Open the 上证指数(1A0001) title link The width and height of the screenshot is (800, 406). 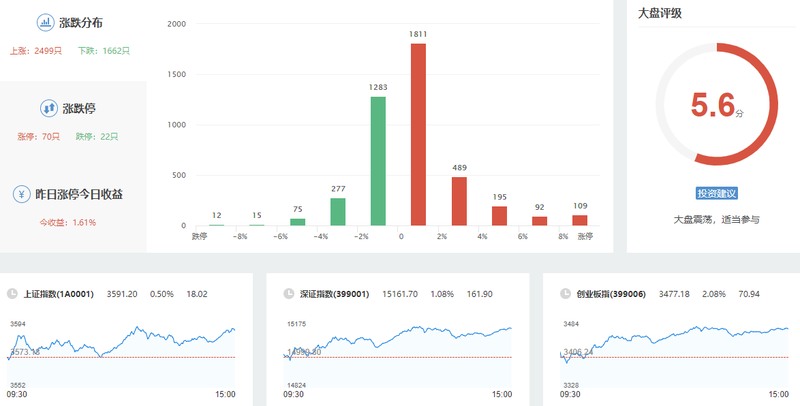(59, 294)
